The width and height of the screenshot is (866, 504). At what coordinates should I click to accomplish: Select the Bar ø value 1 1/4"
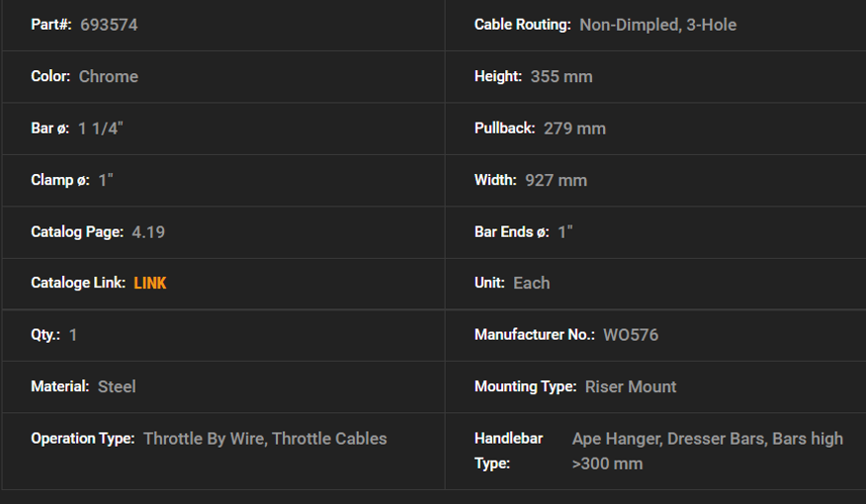pos(101,128)
